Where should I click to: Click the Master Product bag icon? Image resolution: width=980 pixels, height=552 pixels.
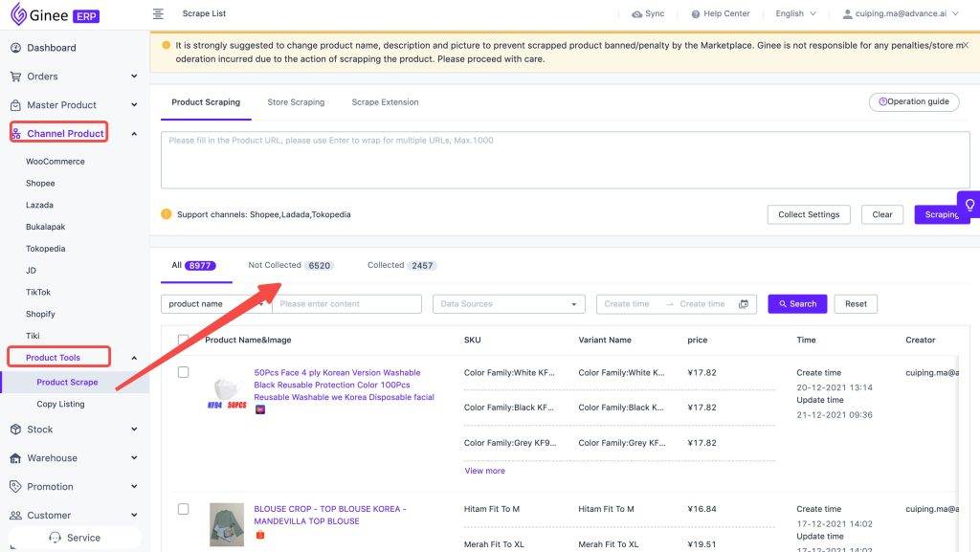click(15, 105)
